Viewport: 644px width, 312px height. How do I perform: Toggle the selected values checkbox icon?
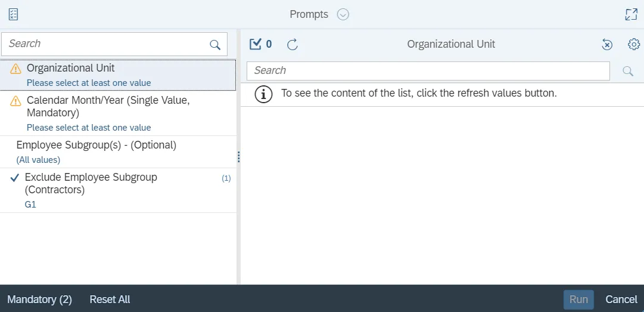point(256,44)
